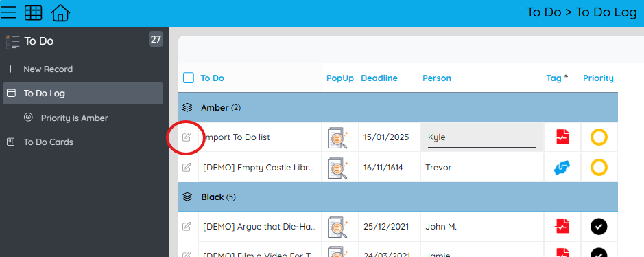This screenshot has width=644, height=257.
Task: Sort by the To Do column header
Action: click(x=213, y=78)
